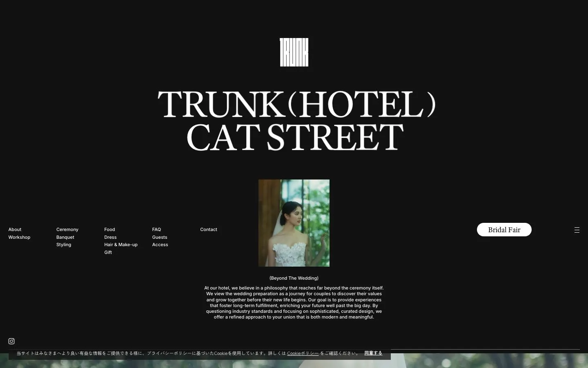Click the bride portrait thumbnail
The height and width of the screenshot is (368, 588).
[294, 223]
